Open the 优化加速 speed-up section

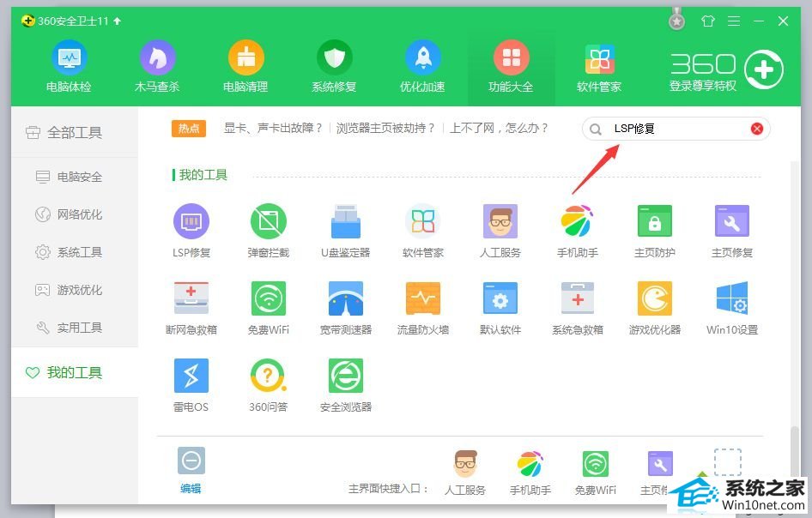pyautogui.click(x=422, y=67)
